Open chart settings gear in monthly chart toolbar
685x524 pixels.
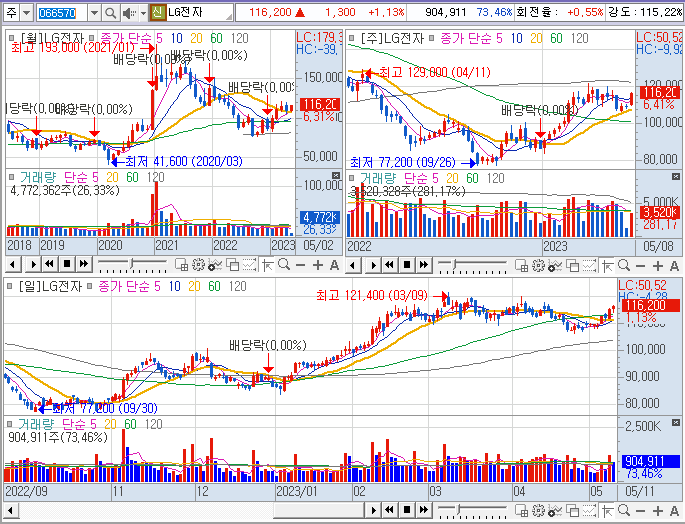[x=198, y=264]
